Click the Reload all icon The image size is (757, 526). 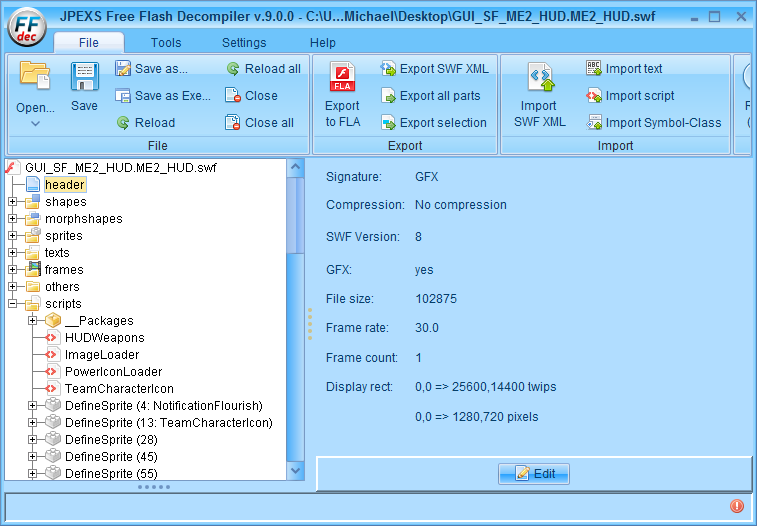click(x=233, y=69)
